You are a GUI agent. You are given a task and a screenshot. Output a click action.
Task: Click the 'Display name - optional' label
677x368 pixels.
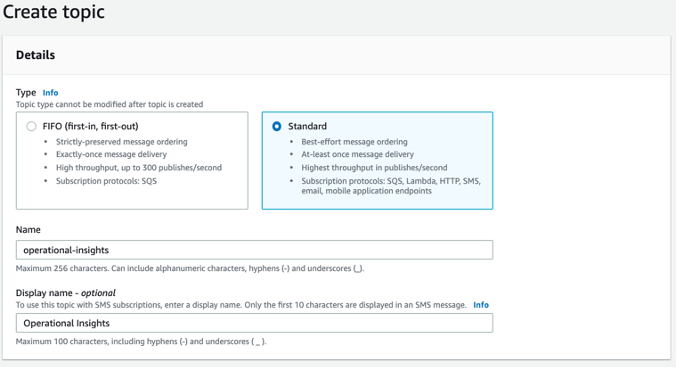click(x=66, y=293)
